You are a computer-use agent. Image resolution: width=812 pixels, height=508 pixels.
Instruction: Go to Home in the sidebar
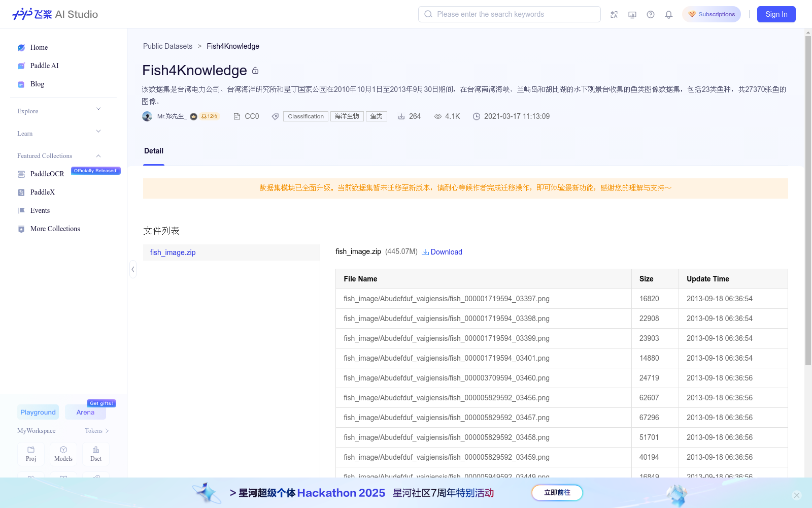[x=39, y=48]
